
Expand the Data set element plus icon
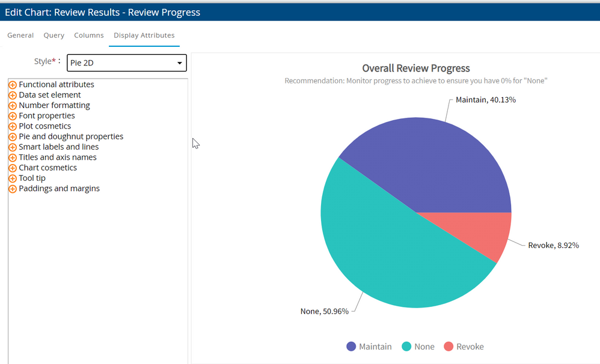(13, 95)
